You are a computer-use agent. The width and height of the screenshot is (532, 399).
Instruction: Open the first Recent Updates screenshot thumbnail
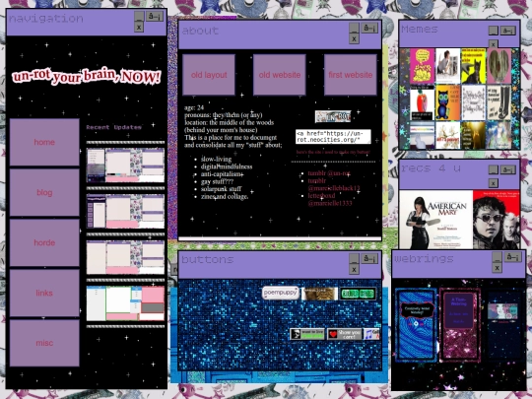click(x=125, y=165)
